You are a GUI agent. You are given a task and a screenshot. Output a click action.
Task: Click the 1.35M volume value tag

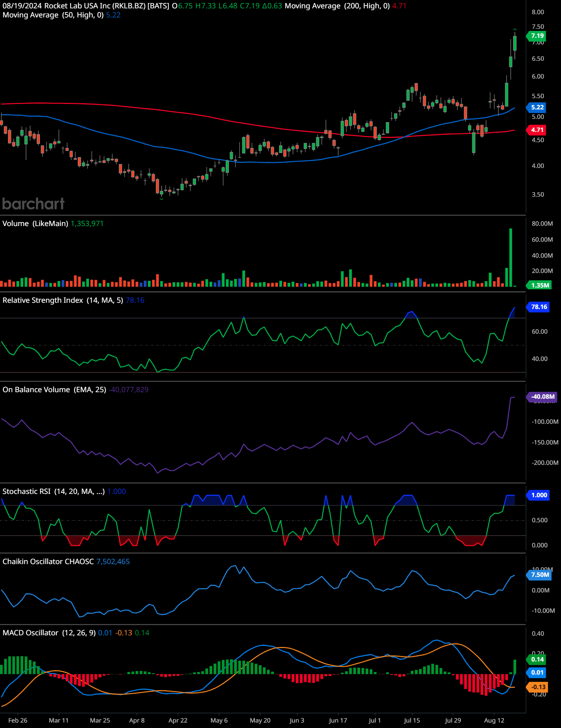point(539,285)
